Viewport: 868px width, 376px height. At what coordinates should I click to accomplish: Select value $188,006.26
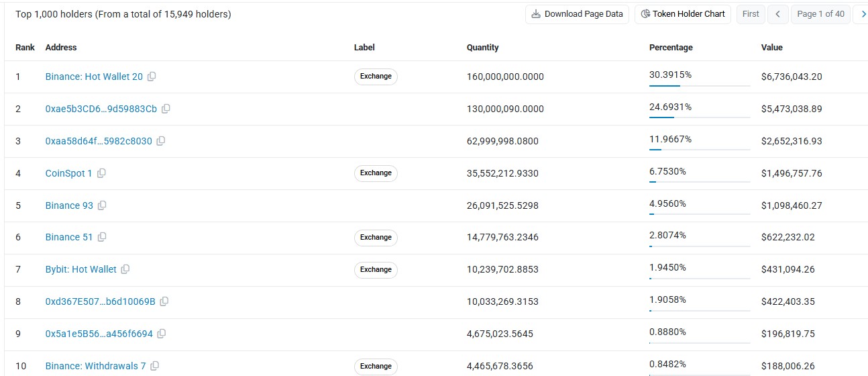point(788,366)
